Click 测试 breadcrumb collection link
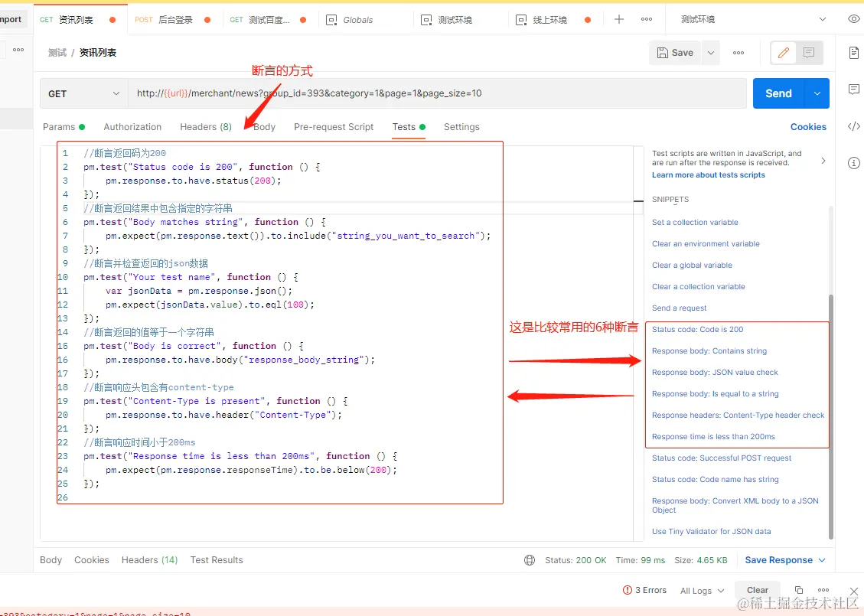 click(x=57, y=53)
